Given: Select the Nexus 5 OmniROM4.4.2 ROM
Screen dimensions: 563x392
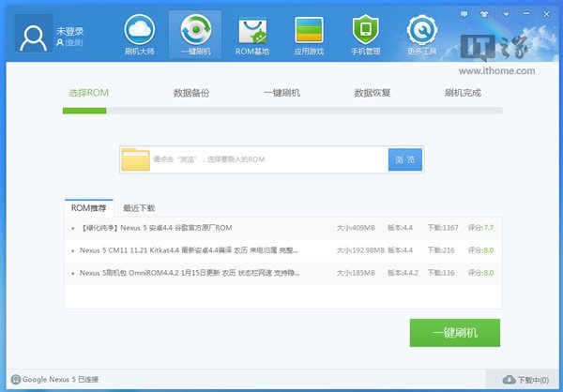Looking at the screenshot, I should point(283,273).
